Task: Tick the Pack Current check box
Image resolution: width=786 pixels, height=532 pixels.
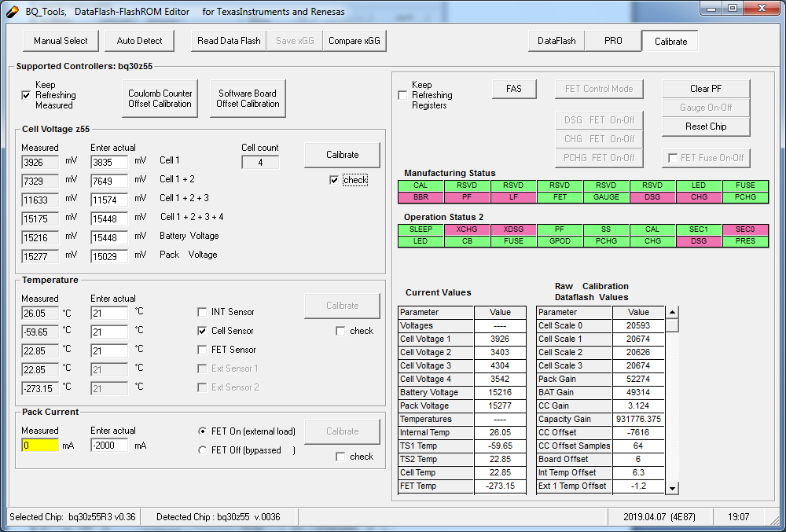Action: point(340,457)
